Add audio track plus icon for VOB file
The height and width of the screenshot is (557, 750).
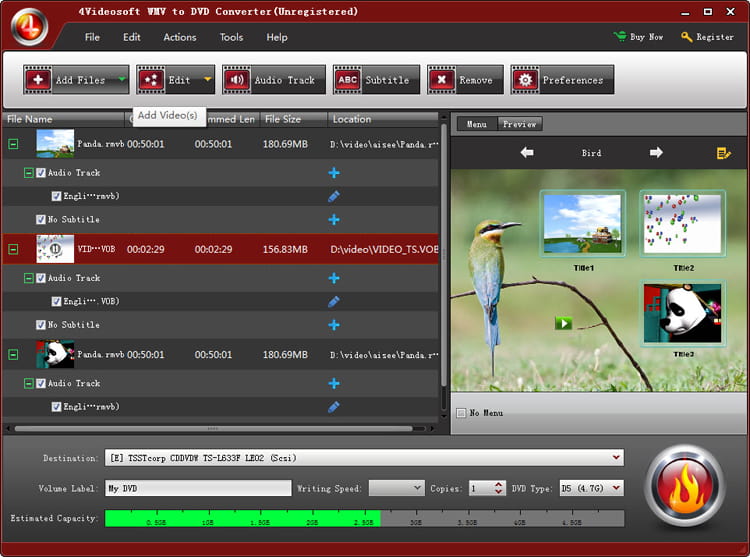point(334,278)
